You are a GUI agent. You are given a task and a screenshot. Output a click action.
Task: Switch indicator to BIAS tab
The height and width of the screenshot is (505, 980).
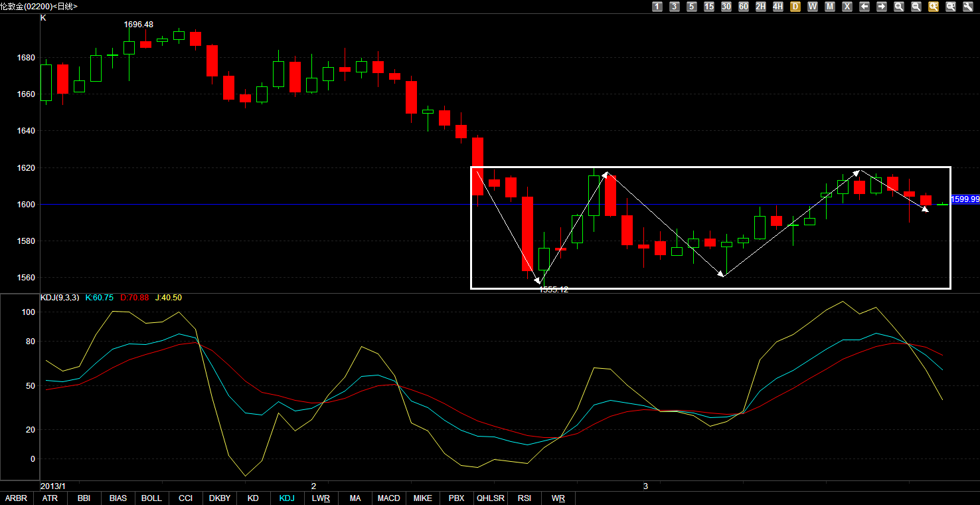pos(118,498)
